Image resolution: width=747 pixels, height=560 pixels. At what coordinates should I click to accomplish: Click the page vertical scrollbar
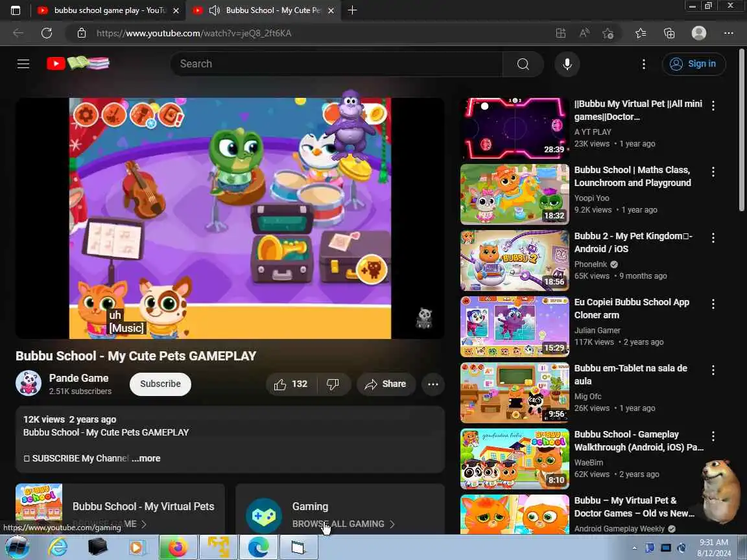coord(741,130)
